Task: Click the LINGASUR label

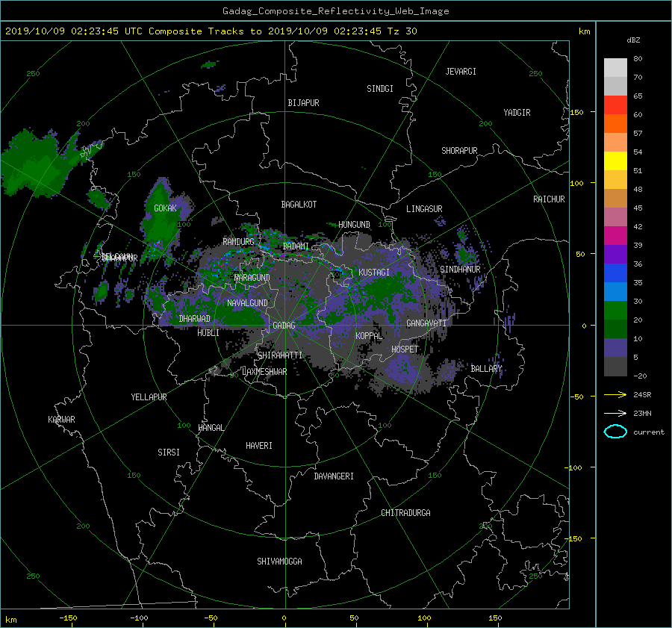Action: (424, 209)
